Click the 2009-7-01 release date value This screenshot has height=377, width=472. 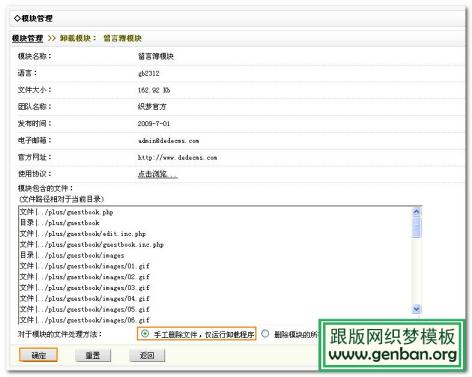(x=154, y=124)
